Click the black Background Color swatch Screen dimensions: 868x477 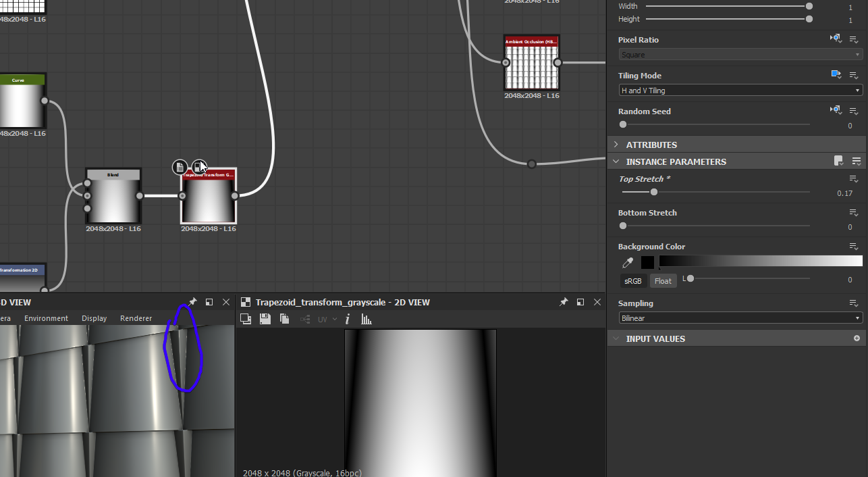[x=647, y=263]
